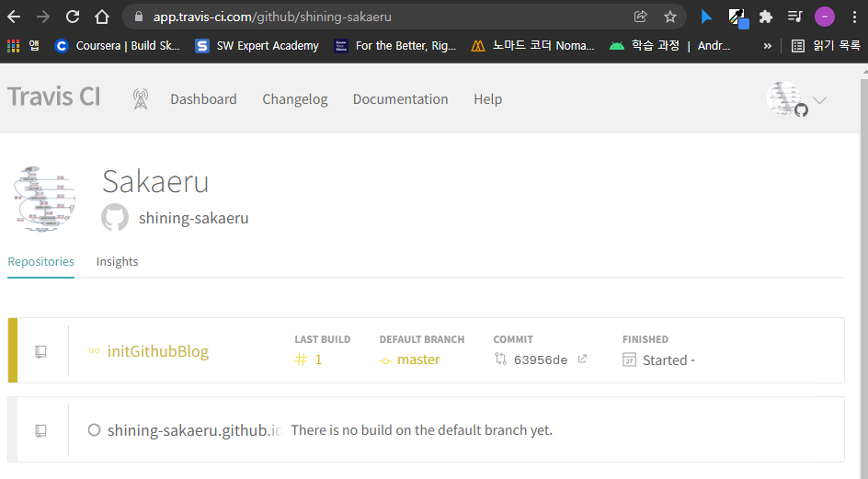Open the media control queue icon

795,17
